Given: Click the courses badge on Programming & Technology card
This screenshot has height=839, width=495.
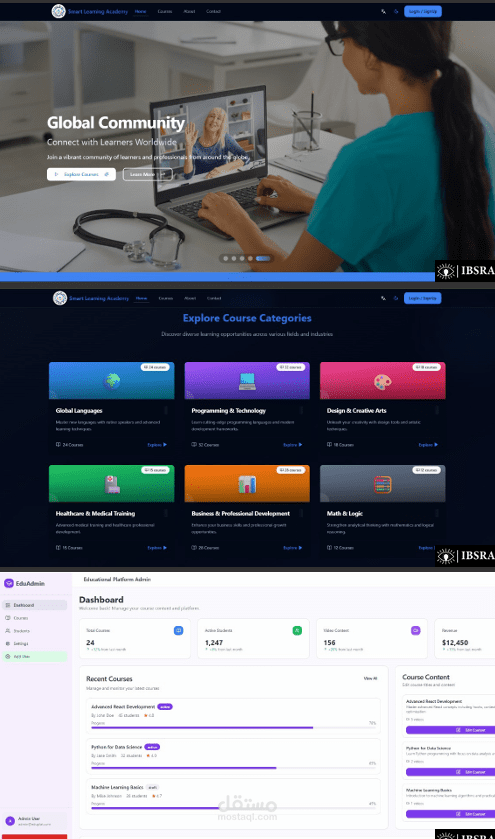Looking at the screenshot, I should pyautogui.click(x=291, y=368).
